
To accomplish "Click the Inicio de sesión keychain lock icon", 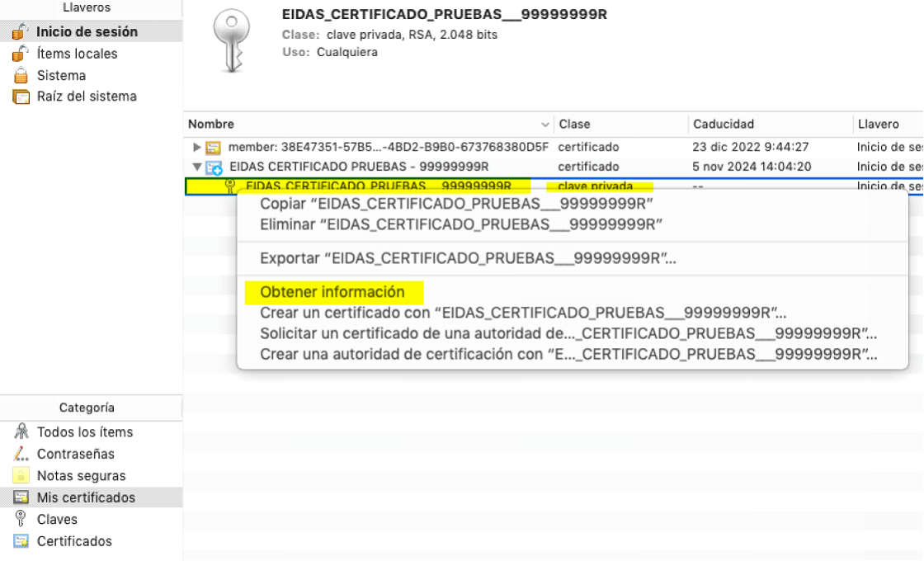I will tap(20, 32).
